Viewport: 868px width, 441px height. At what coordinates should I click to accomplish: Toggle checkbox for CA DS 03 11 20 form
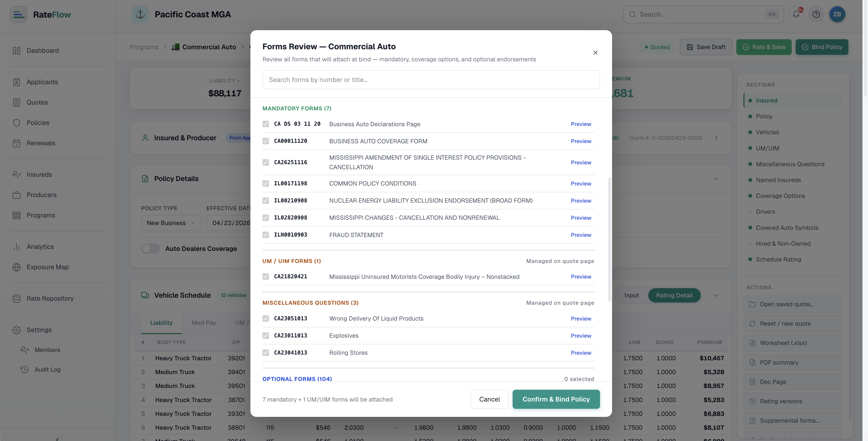(266, 124)
